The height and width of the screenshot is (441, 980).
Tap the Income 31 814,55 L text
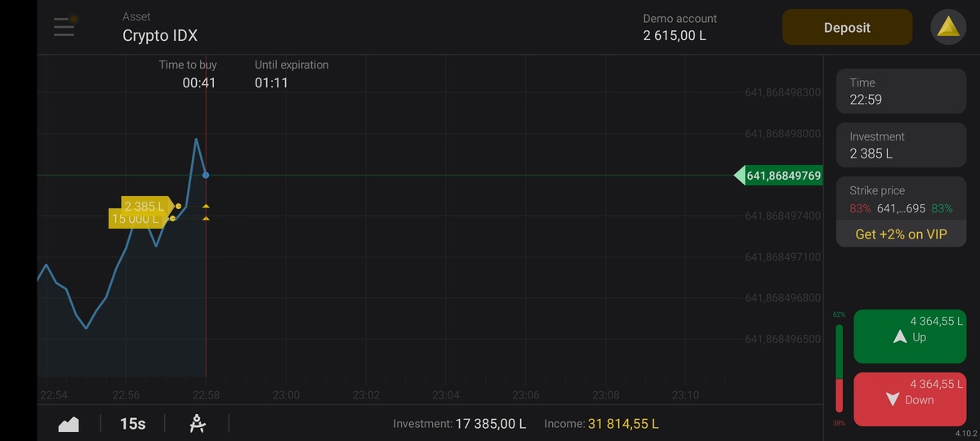(601, 424)
